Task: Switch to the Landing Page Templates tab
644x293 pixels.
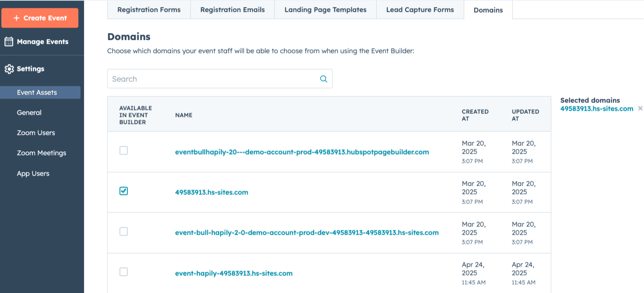Action: [325, 10]
